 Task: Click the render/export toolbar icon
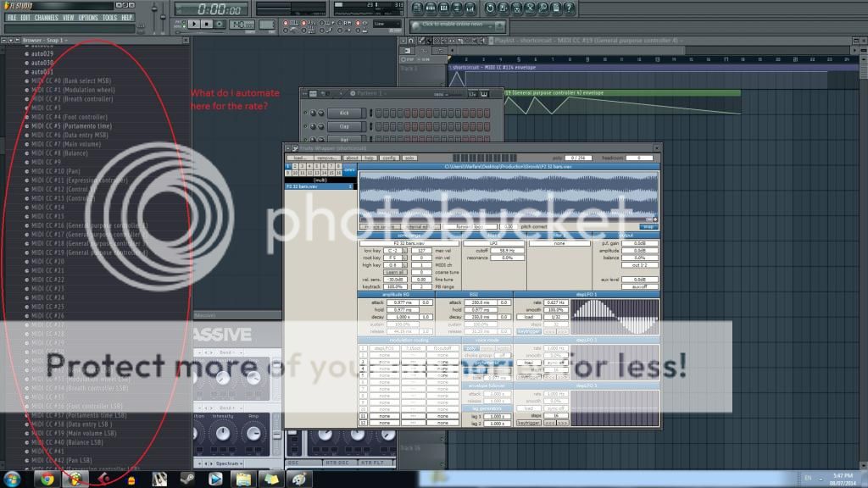click(x=516, y=8)
